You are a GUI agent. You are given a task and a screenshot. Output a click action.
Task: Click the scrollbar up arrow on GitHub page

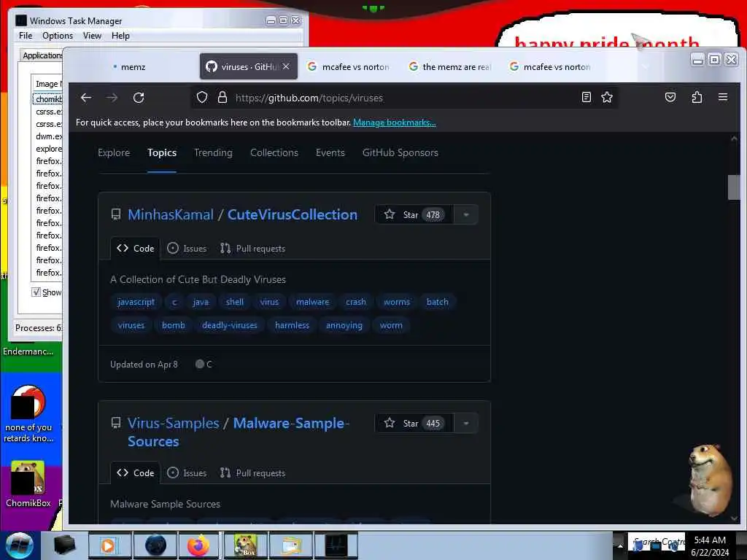point(734,139)
